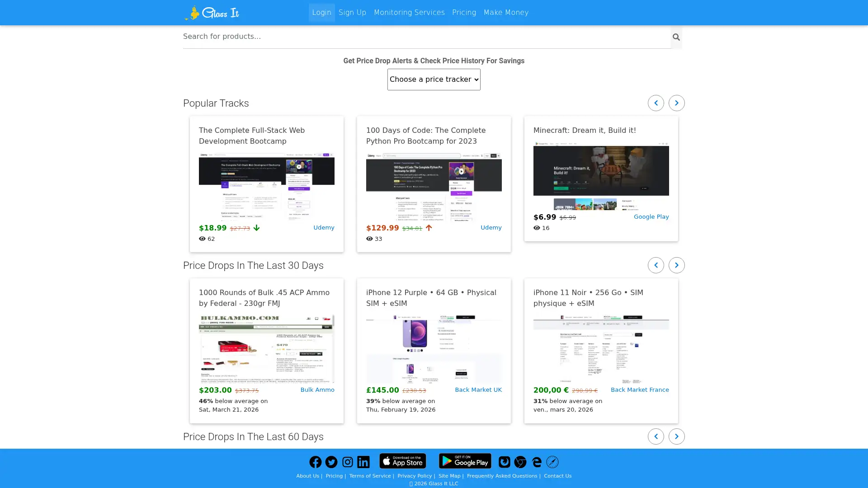
Task: Open Terms of Service footer link
Action: coord(370,476)
